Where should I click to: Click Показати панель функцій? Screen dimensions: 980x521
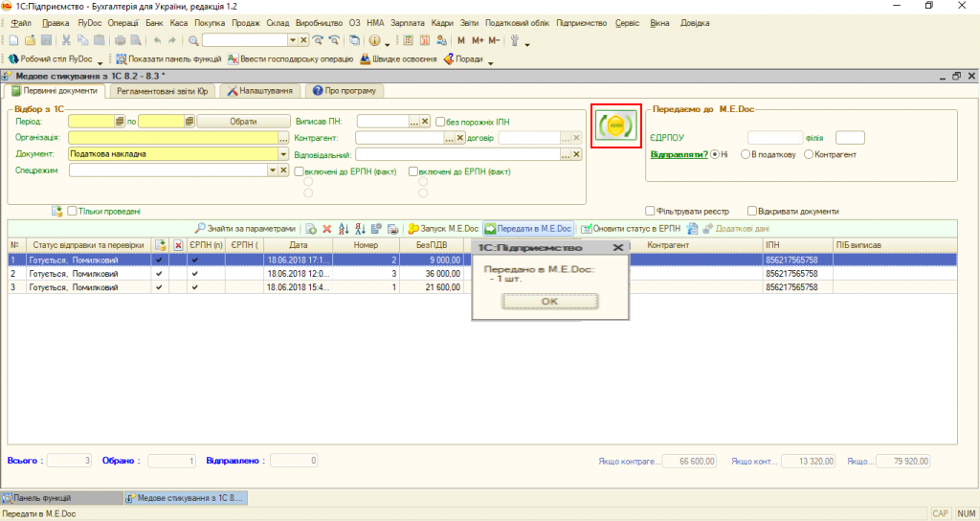coord(168,58)
